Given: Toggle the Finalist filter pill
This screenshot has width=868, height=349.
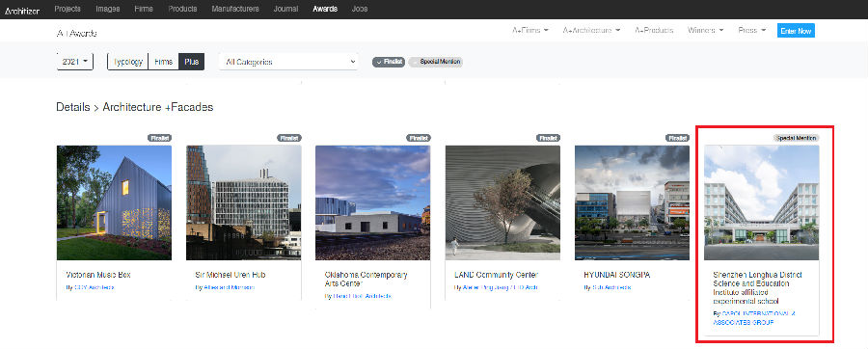Looking at the screenshot, I should point(389,62).
